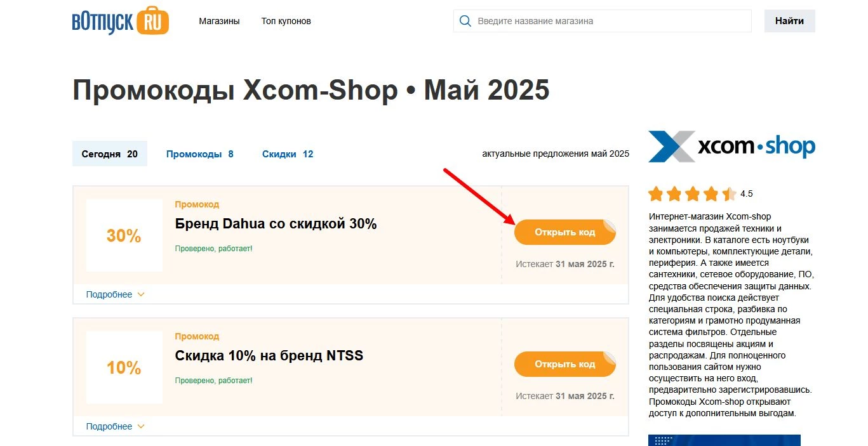Screen dimensions: 868x446
Task: Click the search magnifier icon
Action: pyautogui.click(x=465, y=20)
